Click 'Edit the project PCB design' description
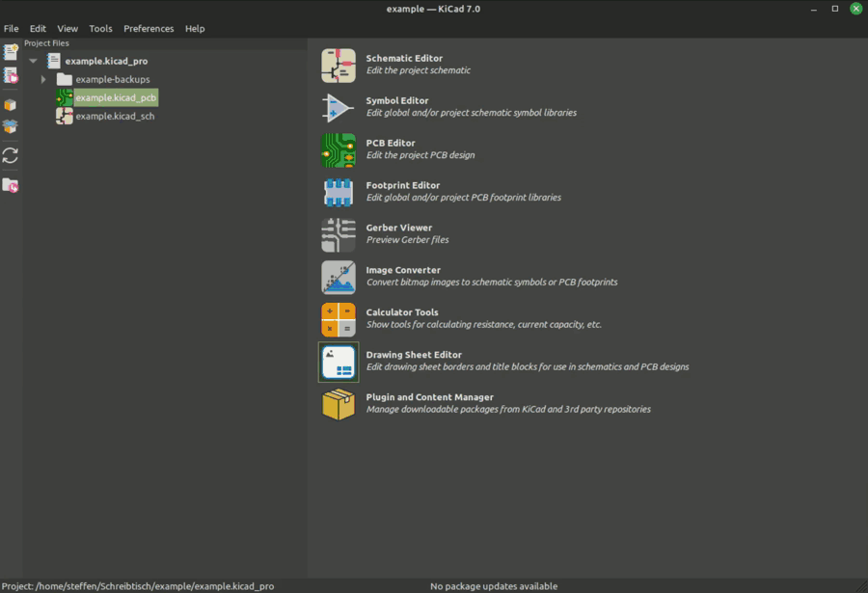Screen dimensions: 868x593 420,155
